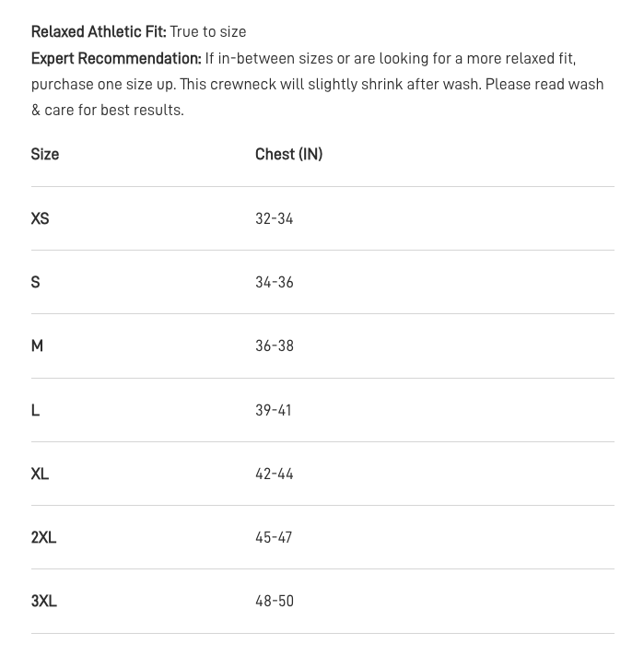Click the 32-34 chest measurement
644x656 pixels.
coord(274,218)
